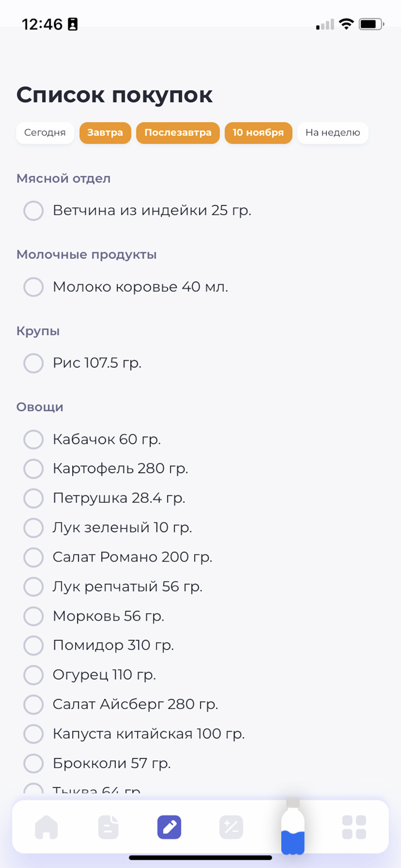Open the grid menu icon at bottom right
The height and width of the screenshot is (868, 401).
(354, 827)
